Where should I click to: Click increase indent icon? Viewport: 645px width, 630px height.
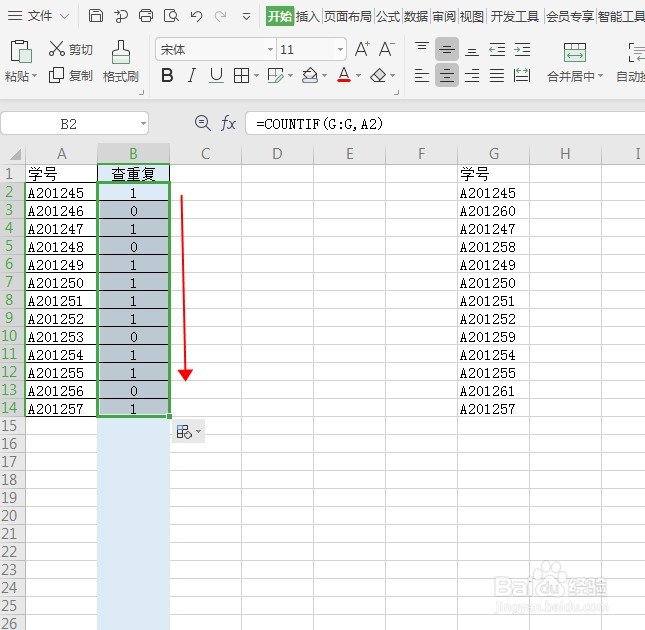(x=522, y=50)
